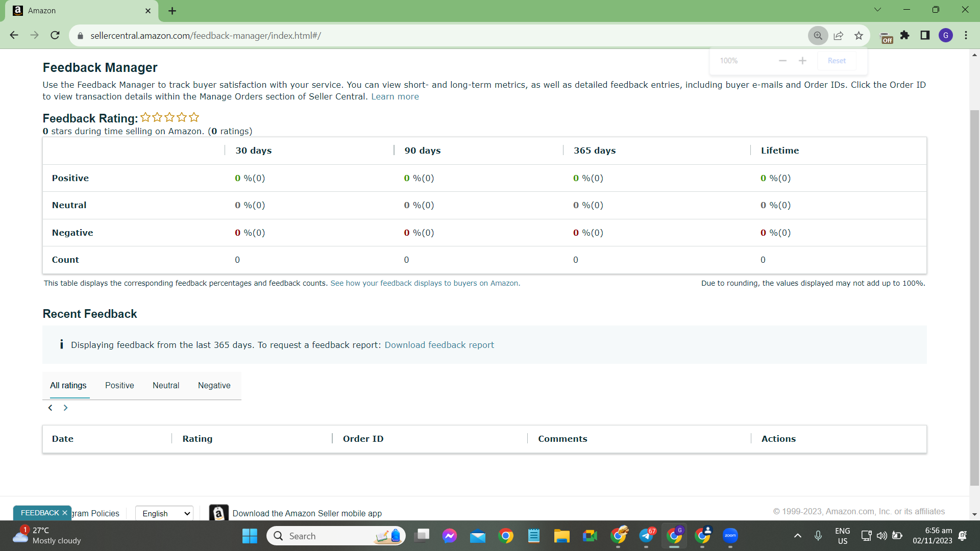
Task: Click the Feedback Manager page heading
Action: (100, 67)
